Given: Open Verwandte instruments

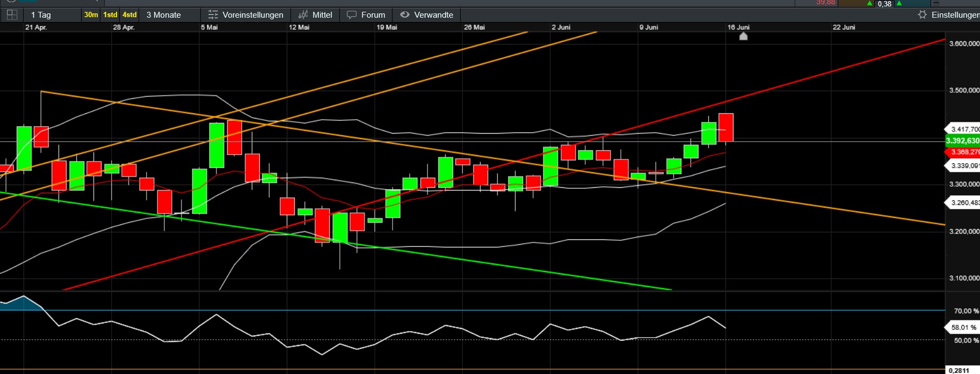Looking at the screenshot, I should [x=427, y=15].
